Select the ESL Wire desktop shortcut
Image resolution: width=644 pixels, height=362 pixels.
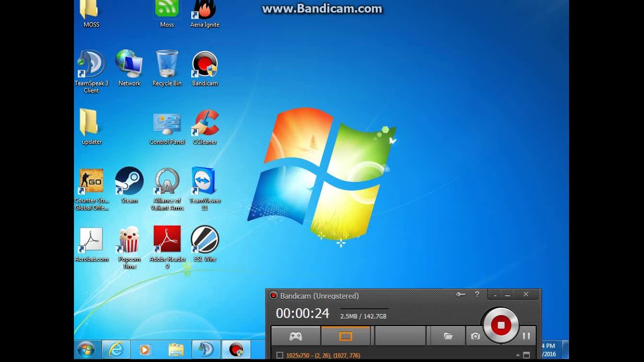coord(205,244)
